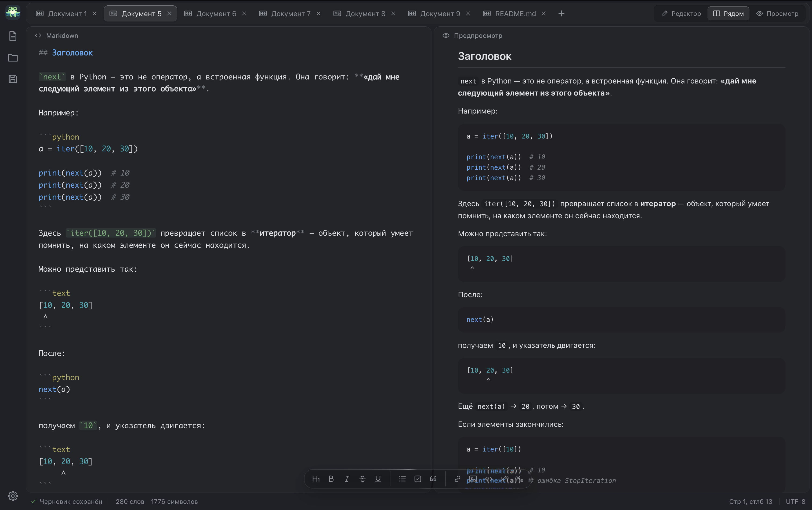Click the 1776 символов character count
This screenshot has width=812, height=510.
click(174, 502)
